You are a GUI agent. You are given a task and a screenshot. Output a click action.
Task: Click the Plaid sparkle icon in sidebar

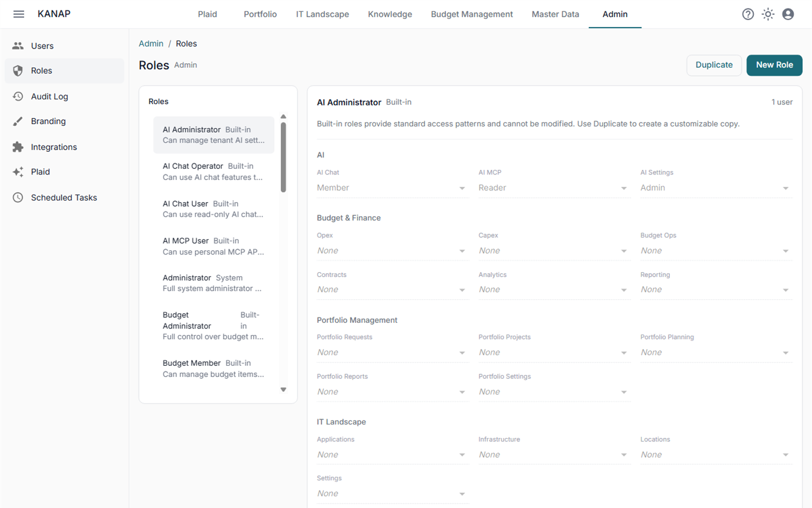(x=18, y=172)
